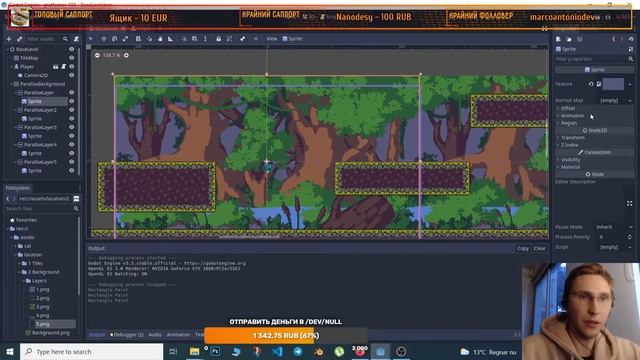Open Photoshop from the taskbar
Screen dimensions: 640x360
215,351
